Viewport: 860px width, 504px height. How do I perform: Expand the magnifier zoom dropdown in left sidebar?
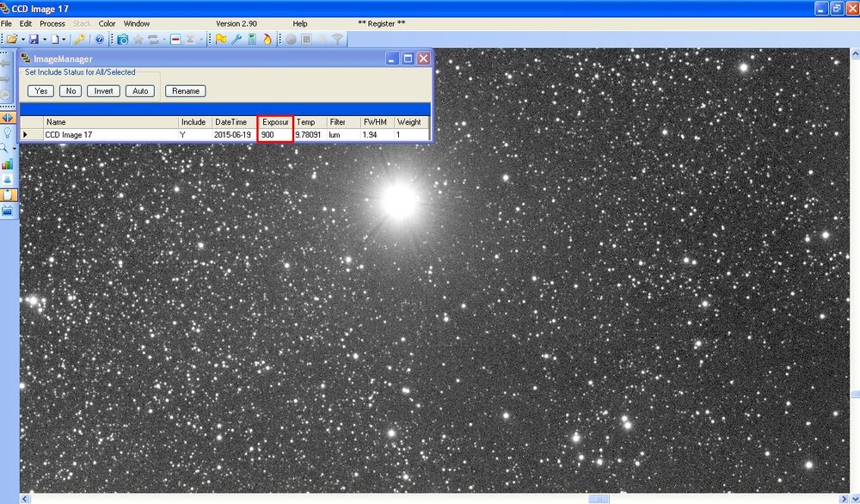pyautogui.click(x=14, y=149)
